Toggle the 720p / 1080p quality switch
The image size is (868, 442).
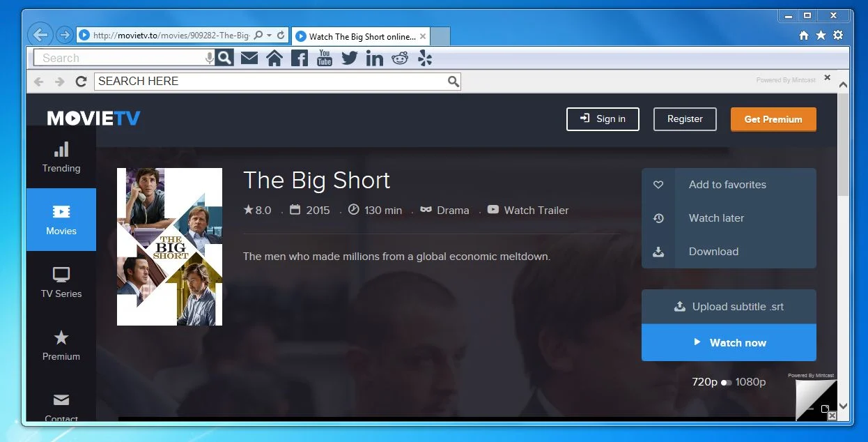tap(727, 382)
